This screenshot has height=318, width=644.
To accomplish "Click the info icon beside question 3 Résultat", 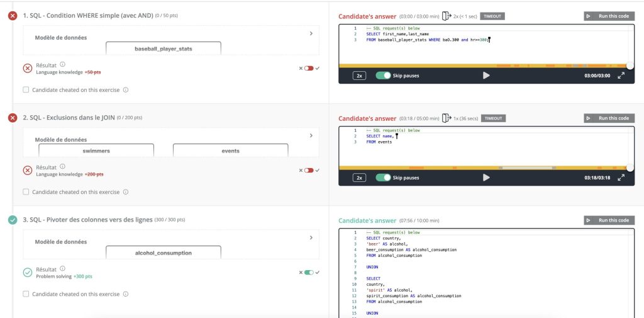I will pos(62,269).
